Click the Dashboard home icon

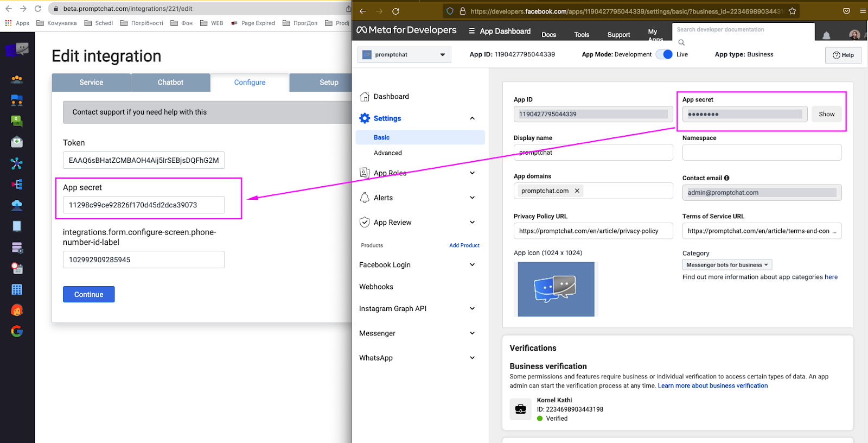click(365, 97)
